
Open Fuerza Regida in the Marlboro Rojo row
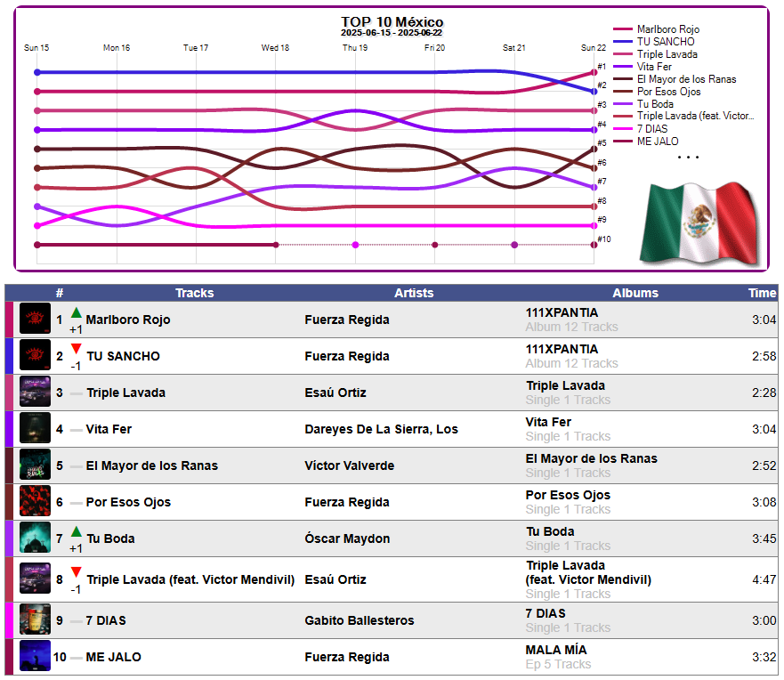tap(347, 320)
